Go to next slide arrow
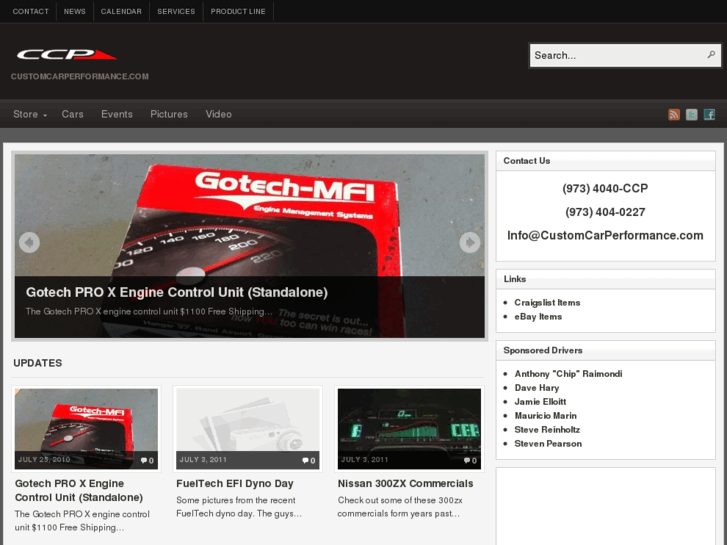 (470, 242)
